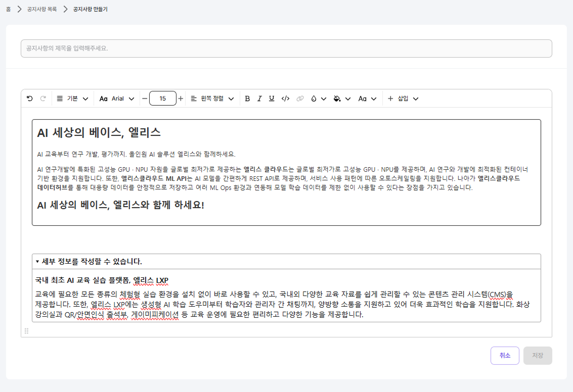Open the 왼쪽 정렬 alignment dropdown
Screen dimensions: 573x392
click(x=212, y=99)
